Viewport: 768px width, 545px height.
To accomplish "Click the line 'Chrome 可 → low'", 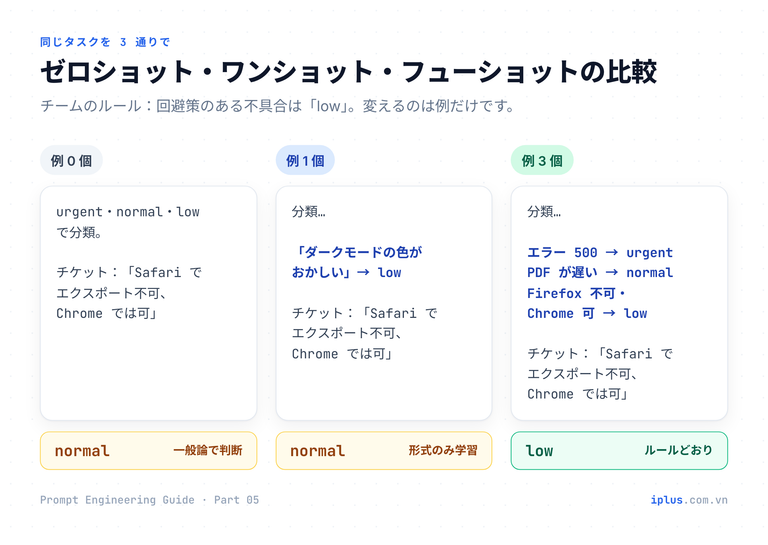I will tap(587, 313).
